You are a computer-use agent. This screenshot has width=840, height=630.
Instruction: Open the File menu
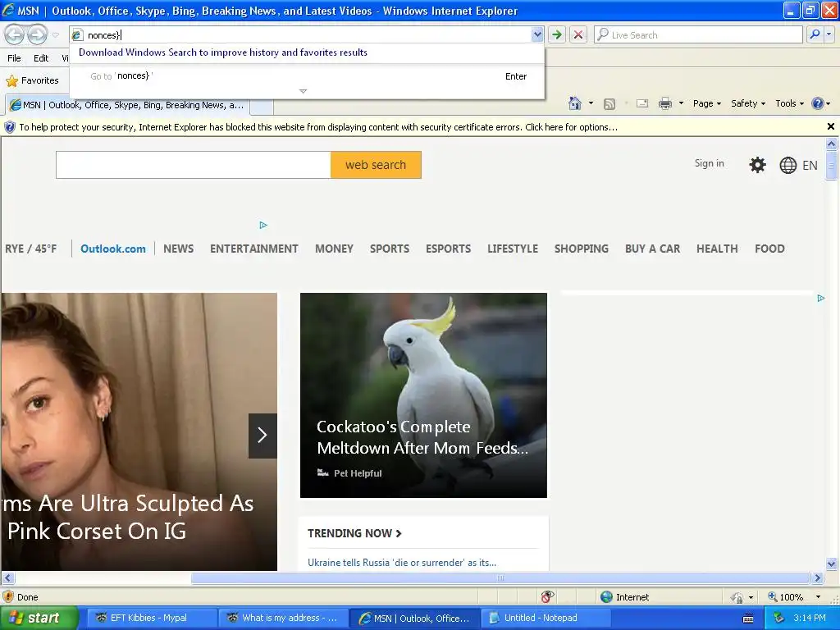15,58
